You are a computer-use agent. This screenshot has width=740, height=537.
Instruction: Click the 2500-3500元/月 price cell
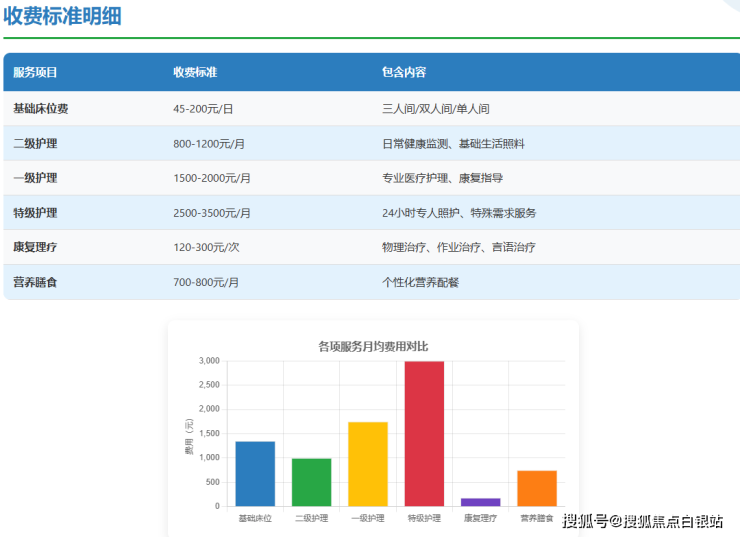(x=212, y=213)
